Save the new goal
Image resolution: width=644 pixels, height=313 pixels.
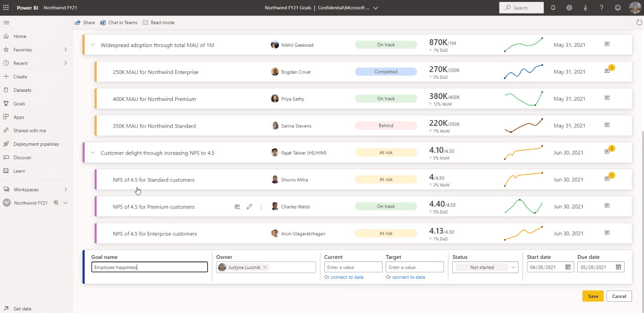tap(593, 296)
